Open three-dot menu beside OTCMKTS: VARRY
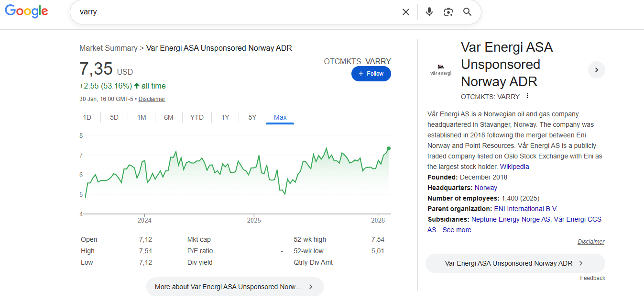Screen dimensions: 644x303 coord(527,96)
